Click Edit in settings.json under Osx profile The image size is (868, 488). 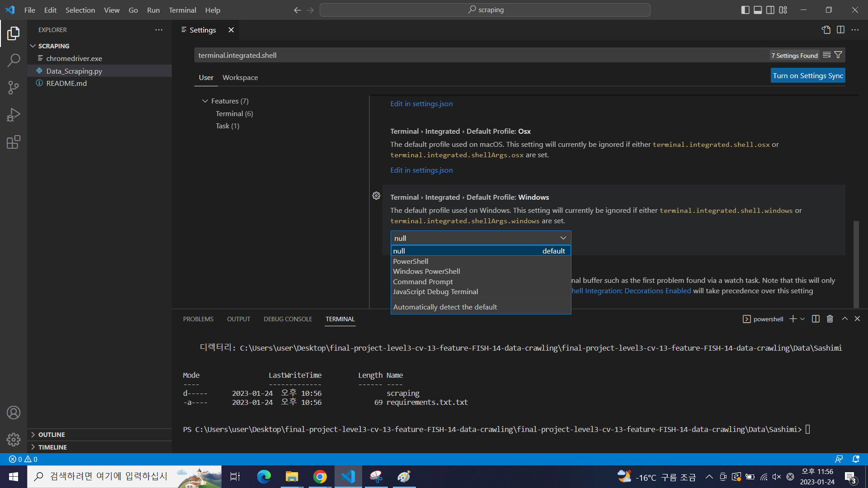(421, 170)
